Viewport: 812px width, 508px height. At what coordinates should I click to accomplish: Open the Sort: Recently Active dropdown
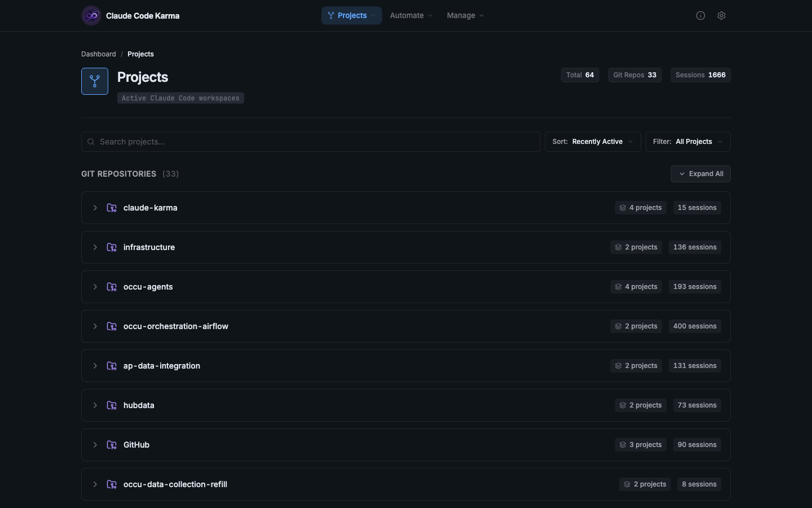593,142
